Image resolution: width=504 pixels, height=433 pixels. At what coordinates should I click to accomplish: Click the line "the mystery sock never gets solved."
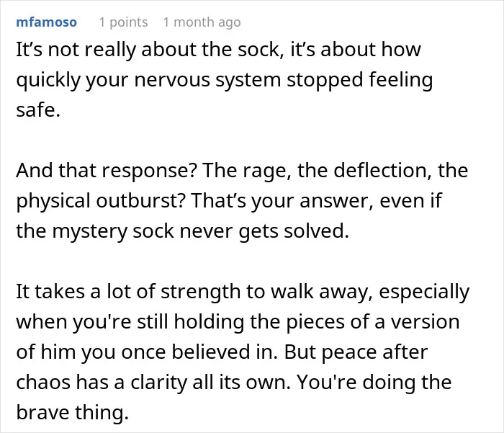(183, 231)
